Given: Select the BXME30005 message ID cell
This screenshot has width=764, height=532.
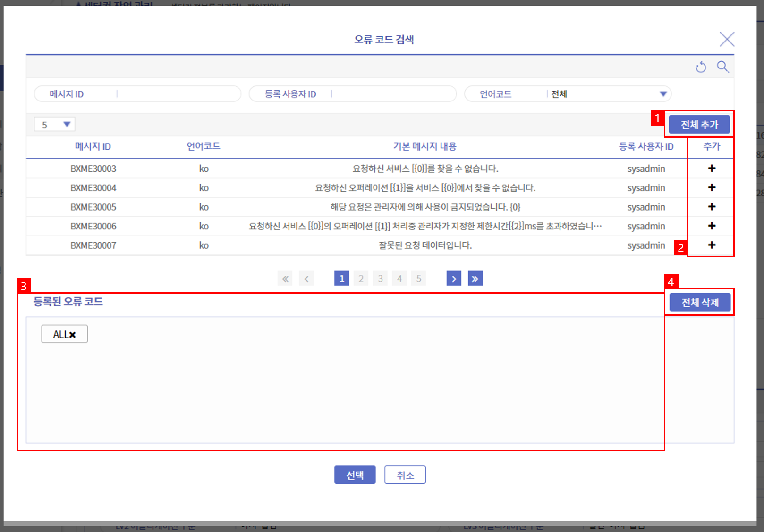Looking at the screenshot, I should coord(93,207).
